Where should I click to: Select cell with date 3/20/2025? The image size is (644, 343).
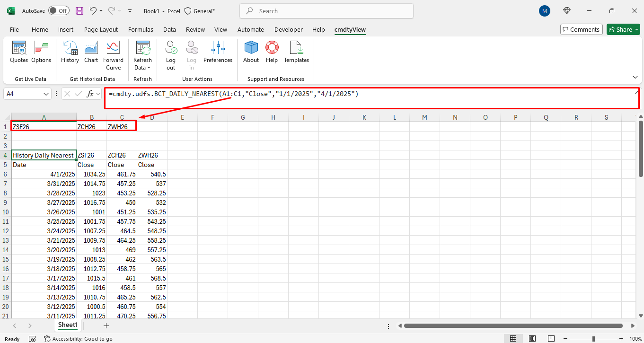click(x=44, y=250)
